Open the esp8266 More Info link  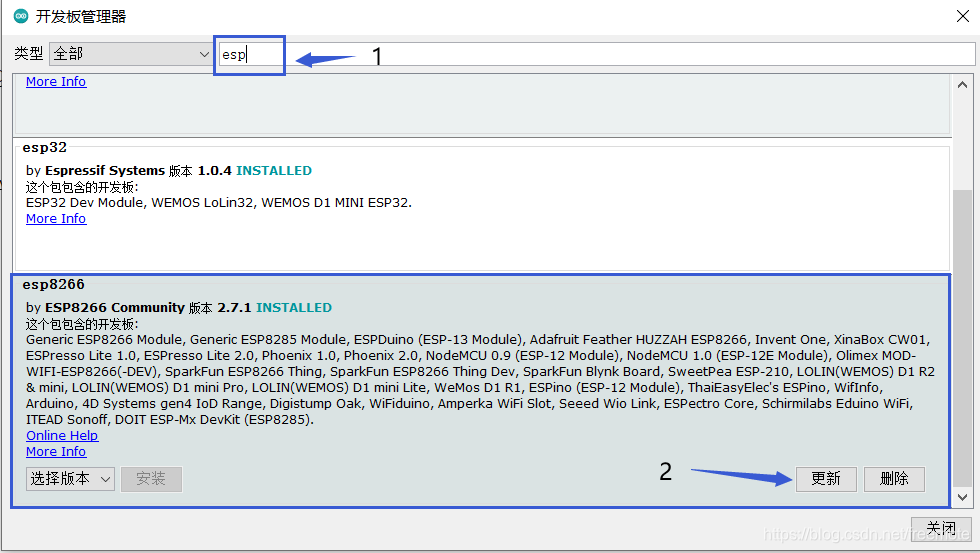coord(56,452)
